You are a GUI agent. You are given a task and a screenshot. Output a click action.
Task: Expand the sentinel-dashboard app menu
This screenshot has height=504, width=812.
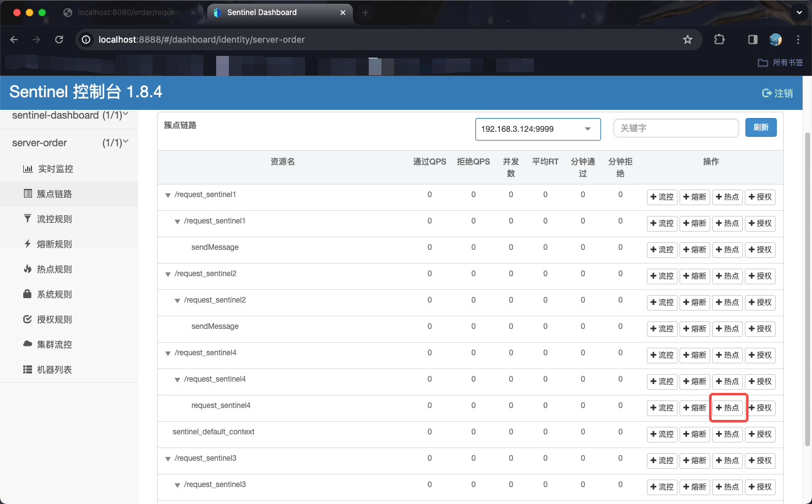click(69, 116)
